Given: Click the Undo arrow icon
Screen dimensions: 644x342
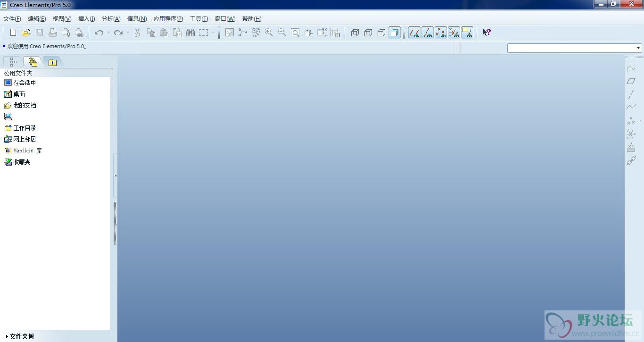Looking at the screenshot, I should 99,33.
